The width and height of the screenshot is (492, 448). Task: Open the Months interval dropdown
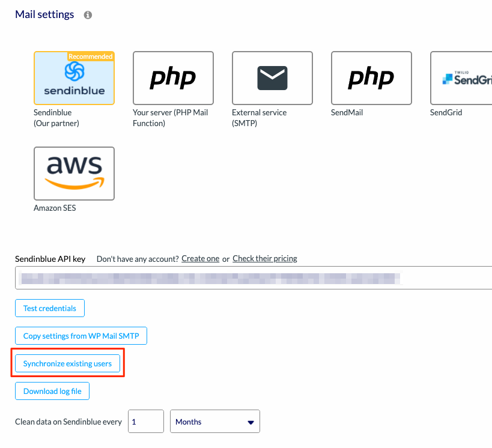click(215, 422)
